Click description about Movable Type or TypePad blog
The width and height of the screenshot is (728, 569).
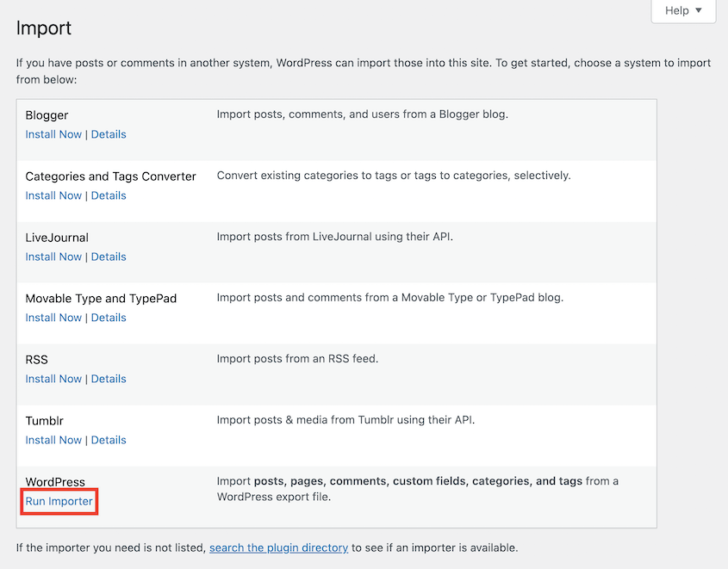tap(390, 298)
